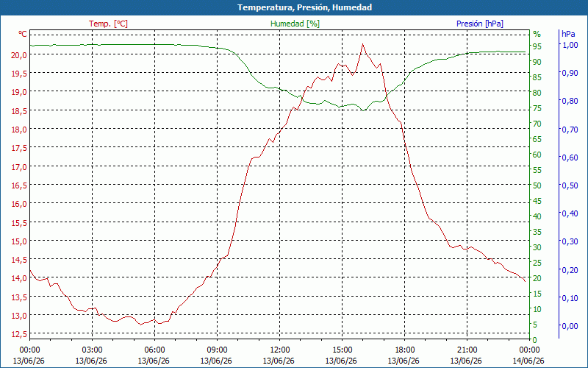Screen dimensions: 588x368
Task: Click the 35 humidity axis value
Action: tap(537, 232)
